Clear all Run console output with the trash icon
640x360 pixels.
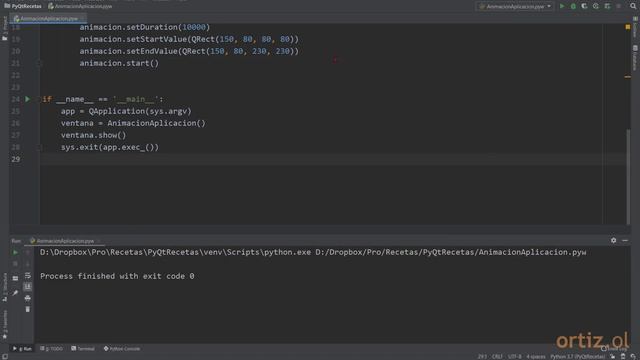[27, 309]
